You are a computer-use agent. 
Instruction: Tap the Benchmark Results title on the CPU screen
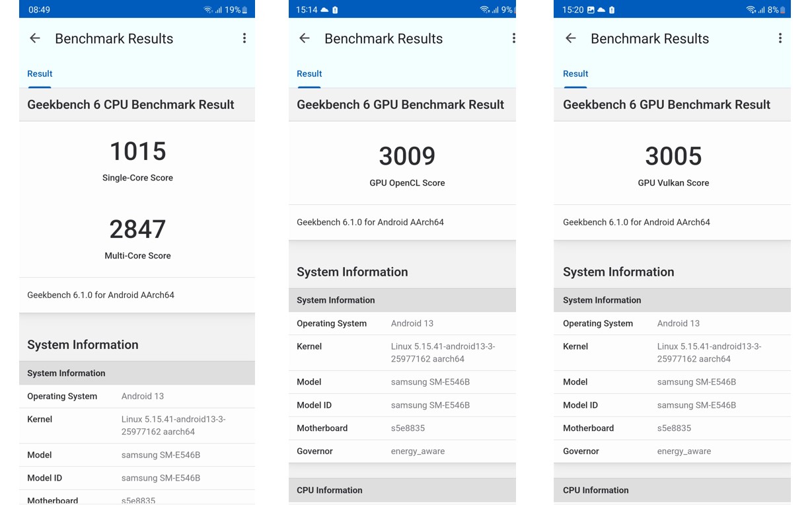tap(114, 38)
